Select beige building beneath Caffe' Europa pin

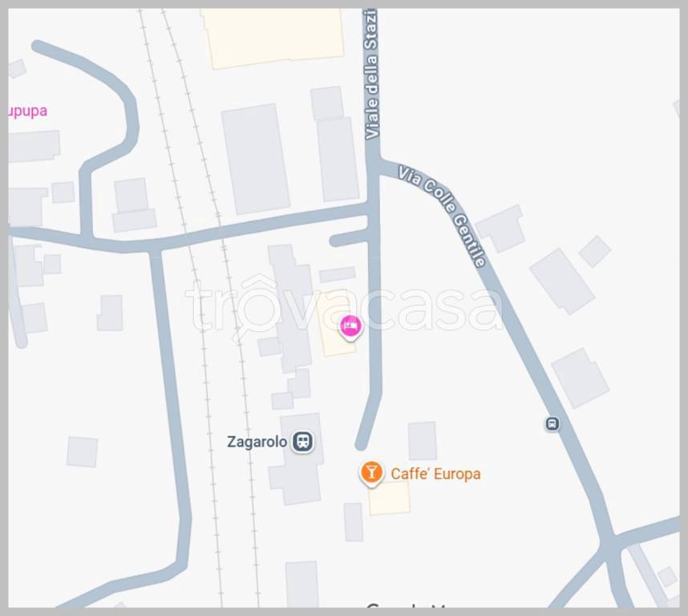[389, 497]
